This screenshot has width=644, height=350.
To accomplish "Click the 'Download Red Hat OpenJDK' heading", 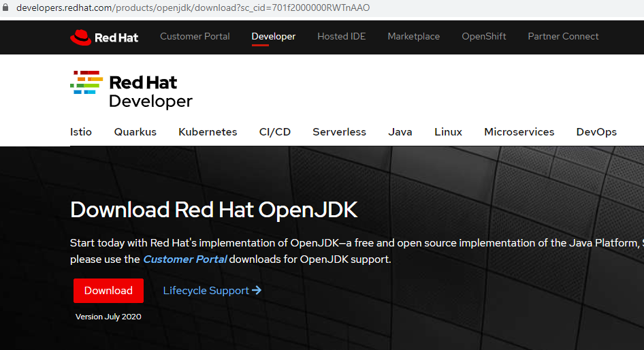I will (214, 210).
